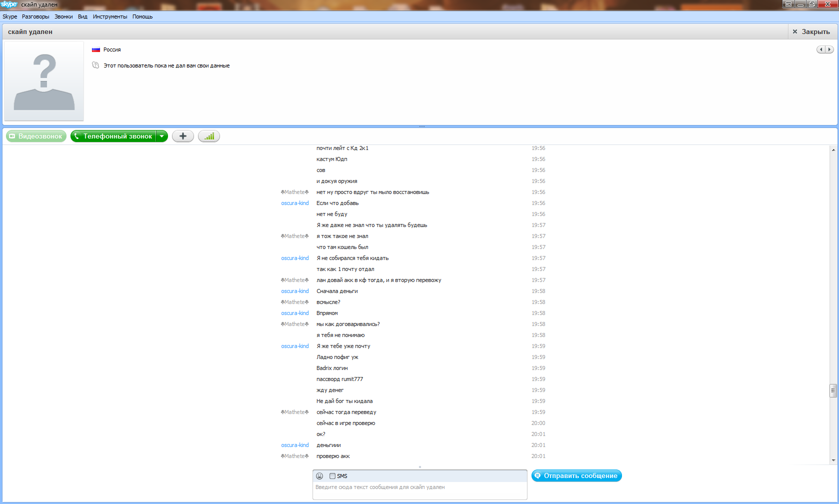Start a call with Телефонный звонок
Screen dimensions: 839x504
click(x=113, y=136)
